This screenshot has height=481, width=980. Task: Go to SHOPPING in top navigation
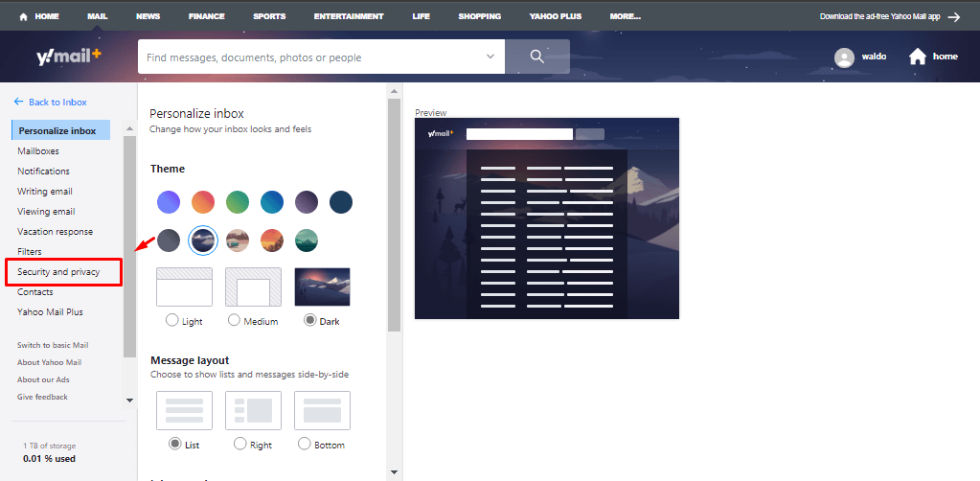[479, 17]
